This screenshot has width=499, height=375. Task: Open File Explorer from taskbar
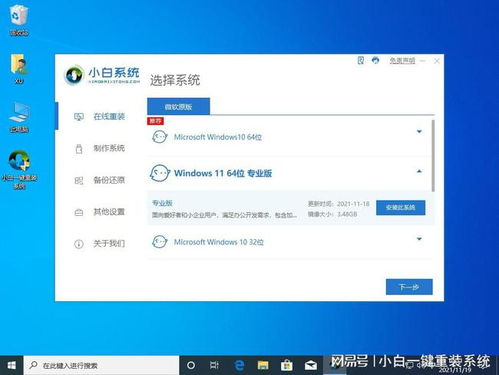pyautogui.click(x=263, y=365)
